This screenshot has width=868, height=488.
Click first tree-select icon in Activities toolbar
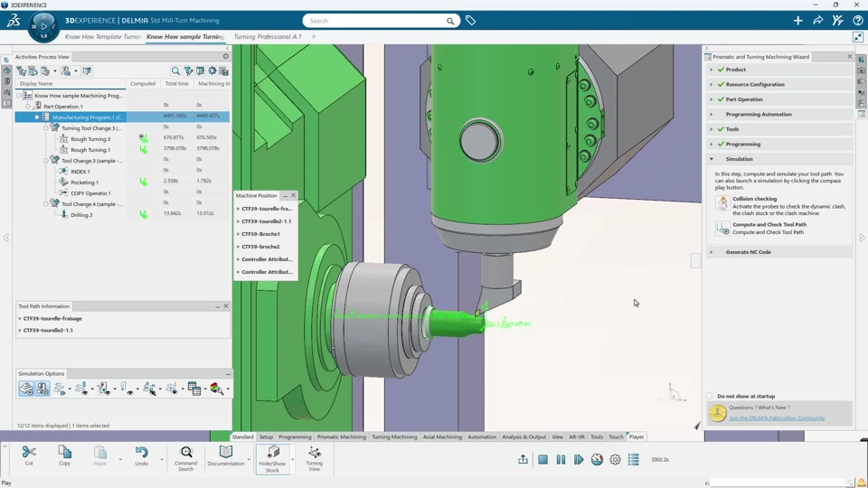pos(21,70)
